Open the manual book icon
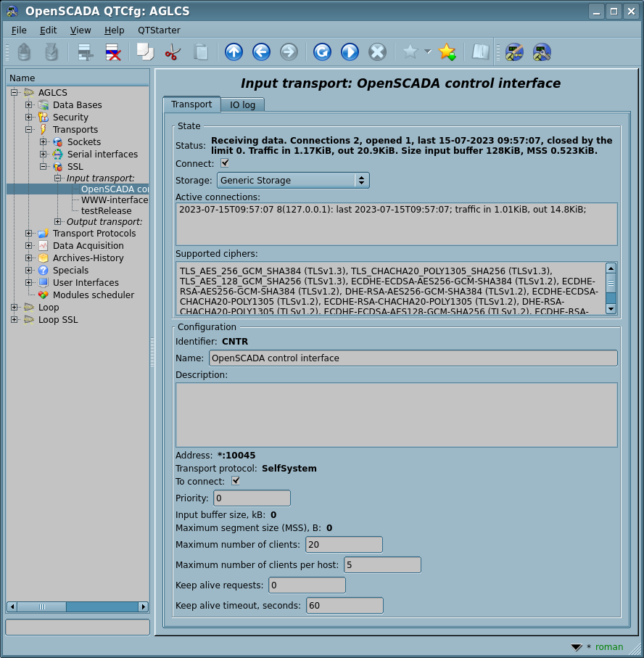This screenshot has height=658, width=644. pos(480,52)
